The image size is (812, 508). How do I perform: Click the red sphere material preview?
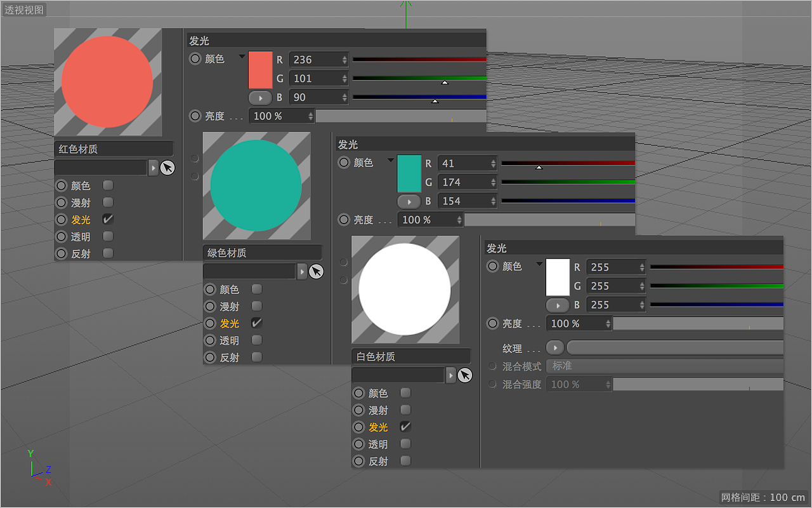tap(107, 82)
